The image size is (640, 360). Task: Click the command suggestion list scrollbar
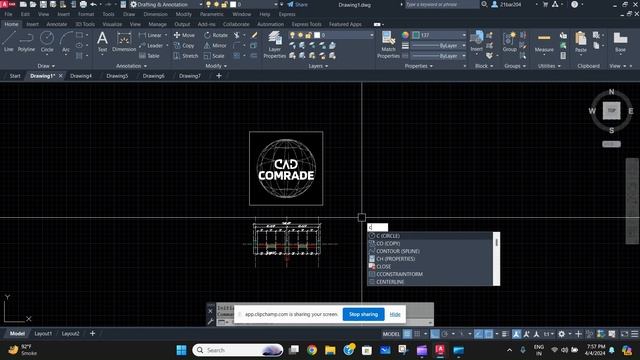coord(496,259)
